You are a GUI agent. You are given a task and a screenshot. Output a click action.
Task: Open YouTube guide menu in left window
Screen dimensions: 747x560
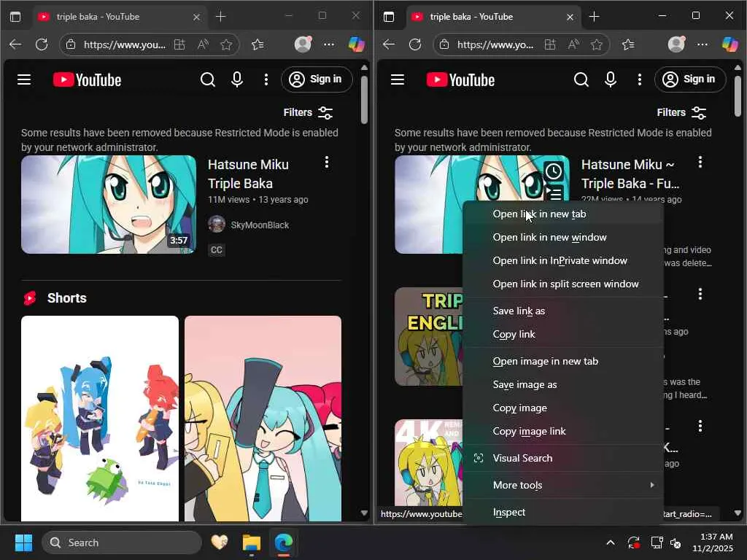pos(24,79)
